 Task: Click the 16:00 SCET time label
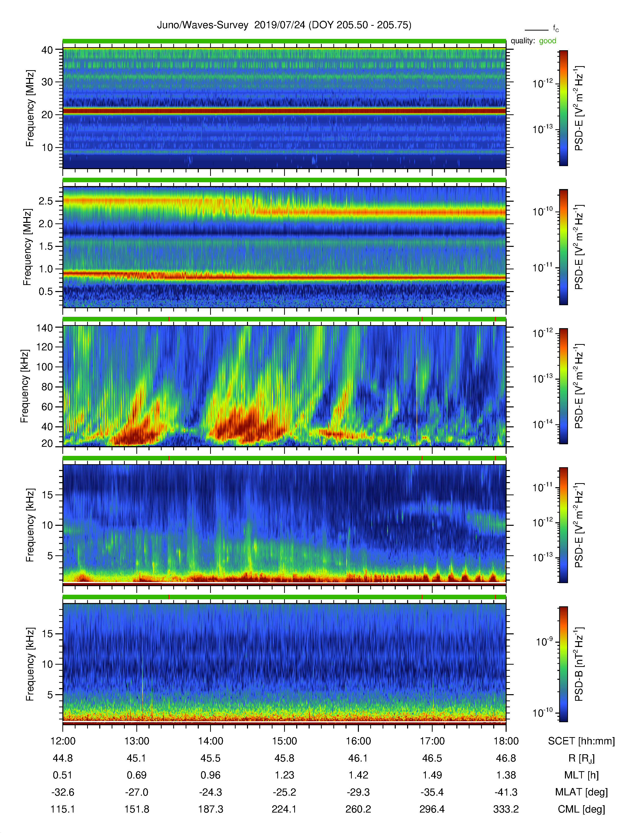click(358, 741)
